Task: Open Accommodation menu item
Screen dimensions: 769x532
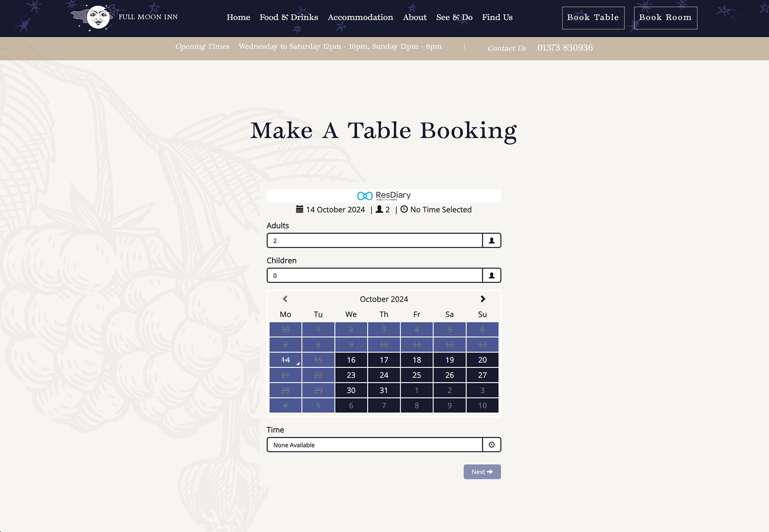Action: pos(360,17)
